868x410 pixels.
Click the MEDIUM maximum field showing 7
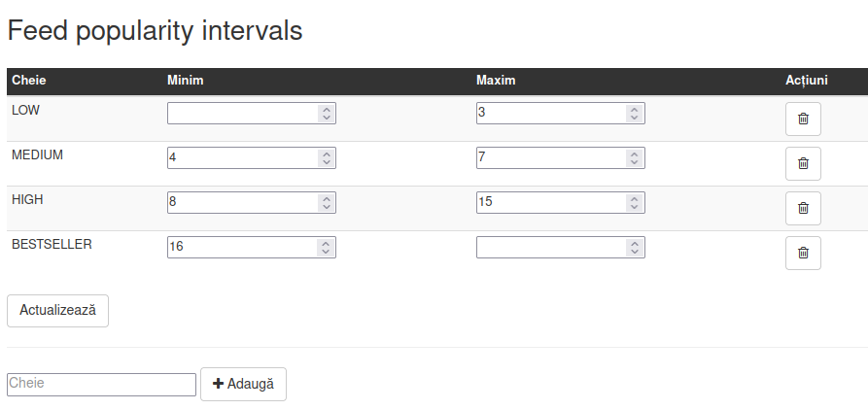560,157
